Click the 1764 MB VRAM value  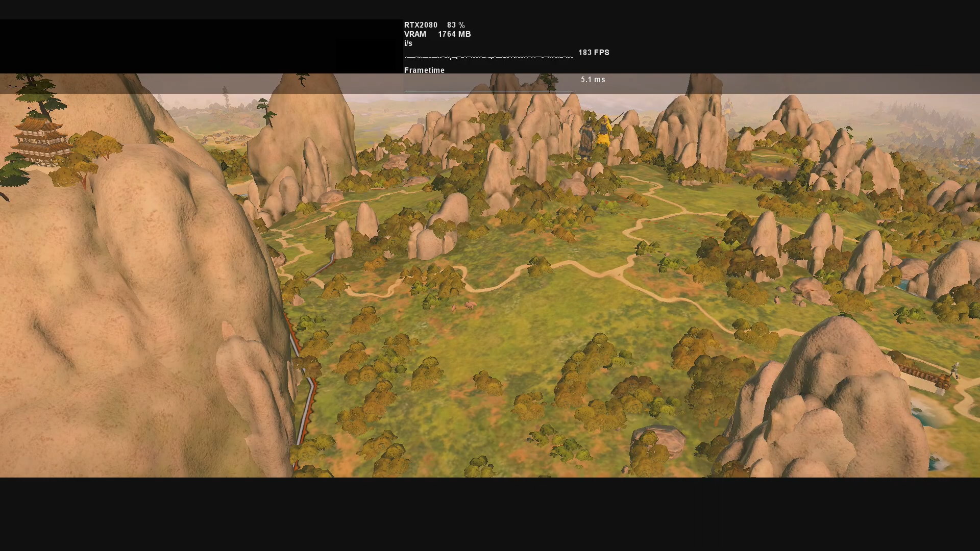(454, 34)
